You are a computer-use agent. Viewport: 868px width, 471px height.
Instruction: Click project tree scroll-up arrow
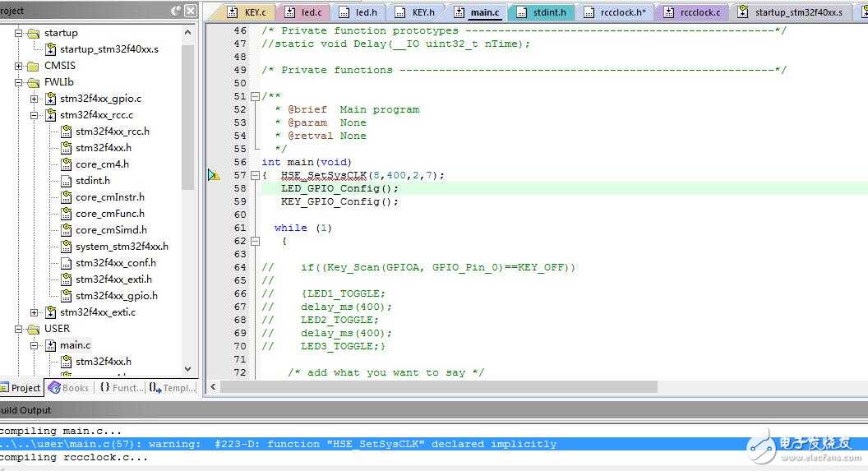[x=187, y=33]
